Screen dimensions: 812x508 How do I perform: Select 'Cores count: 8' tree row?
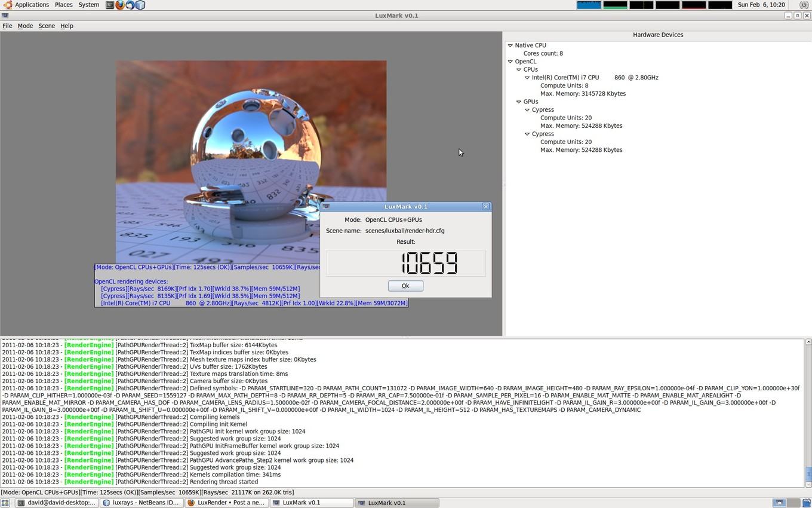click(543, 53)
